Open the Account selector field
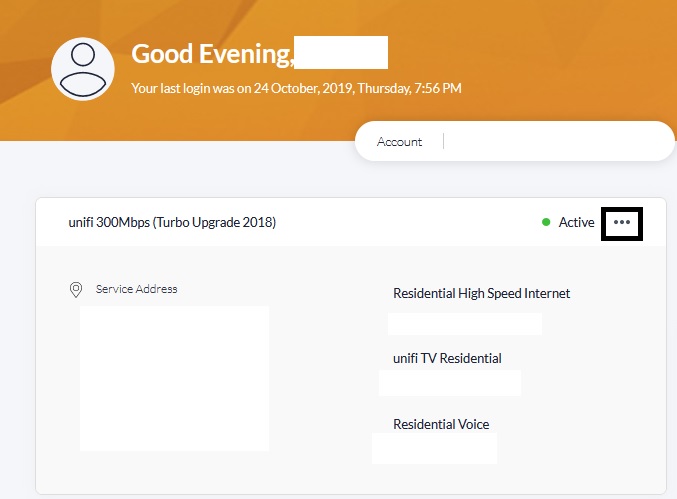 (x=515, y=141)
